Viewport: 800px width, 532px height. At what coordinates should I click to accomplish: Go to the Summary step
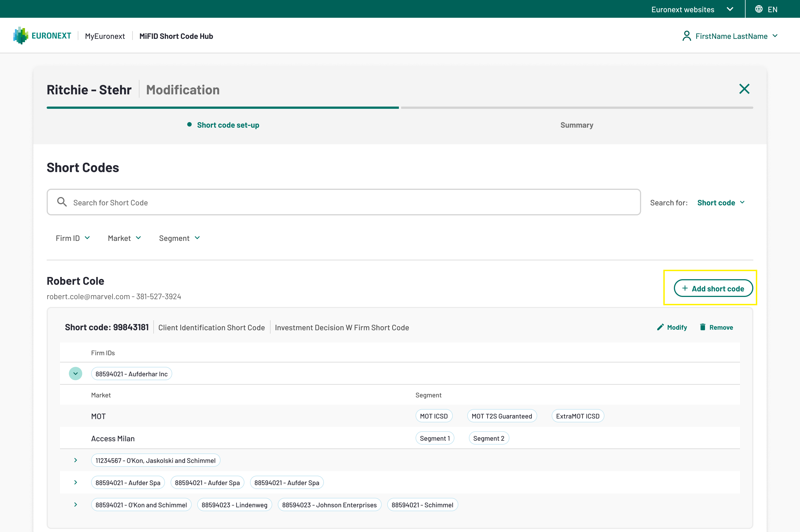pyautogui.click(x=577, y=125)
